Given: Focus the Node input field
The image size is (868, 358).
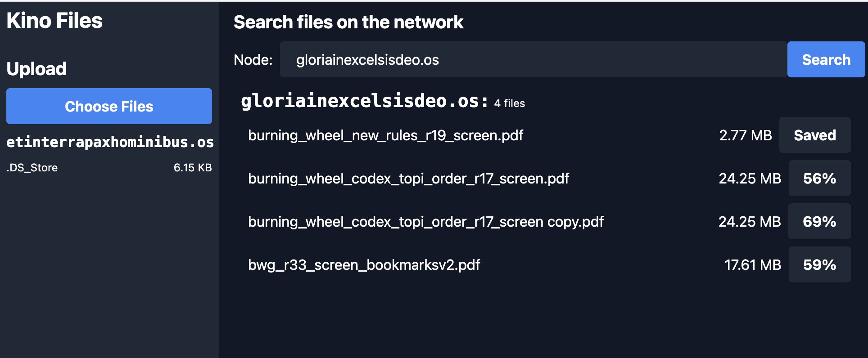Looking at the screenshot, I should coord(533,59).
